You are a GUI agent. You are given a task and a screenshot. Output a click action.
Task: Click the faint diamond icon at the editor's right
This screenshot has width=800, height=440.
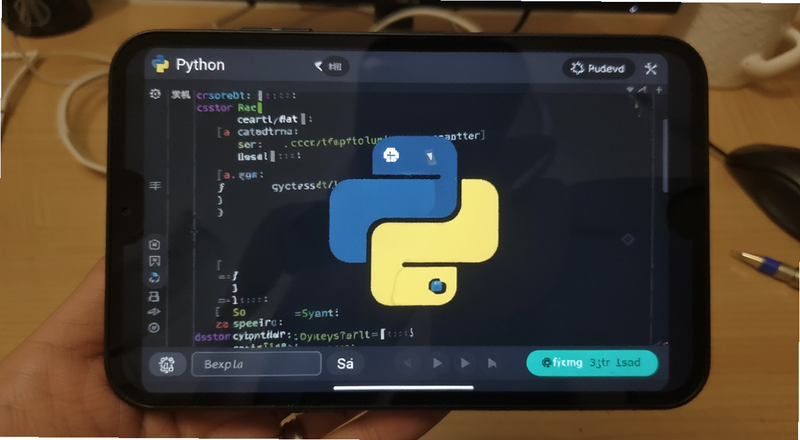628,239
